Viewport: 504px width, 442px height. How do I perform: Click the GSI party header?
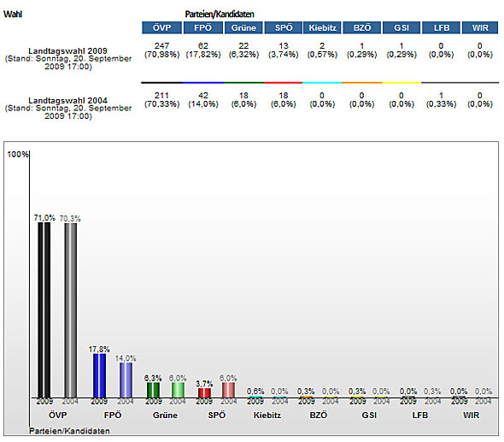point(401,27)
